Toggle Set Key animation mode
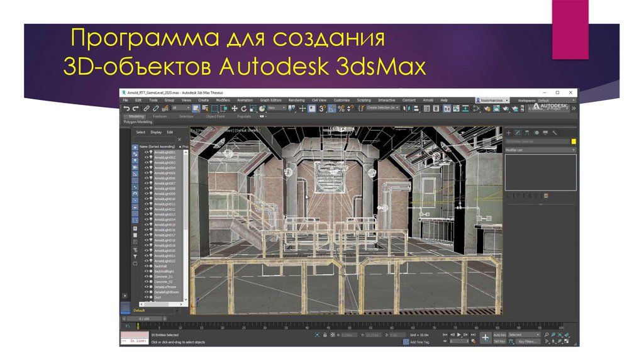The width and height of the screenshot is (644, 361). 499,342
